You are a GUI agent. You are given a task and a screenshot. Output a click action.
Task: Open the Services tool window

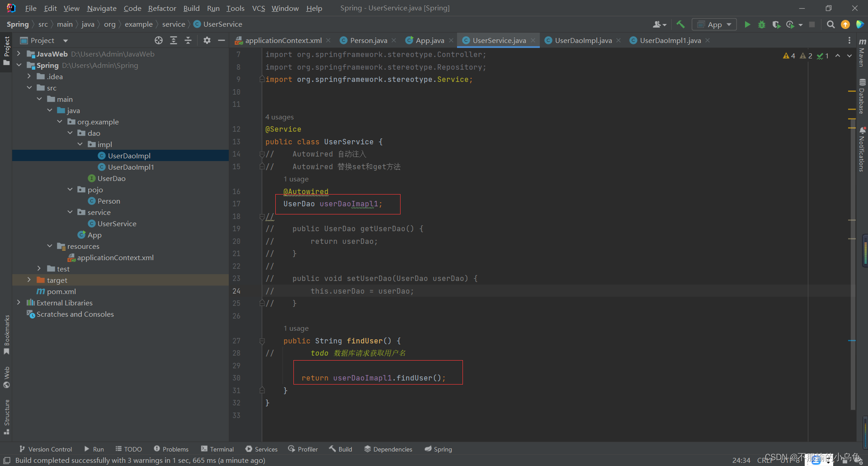[261, 449]
